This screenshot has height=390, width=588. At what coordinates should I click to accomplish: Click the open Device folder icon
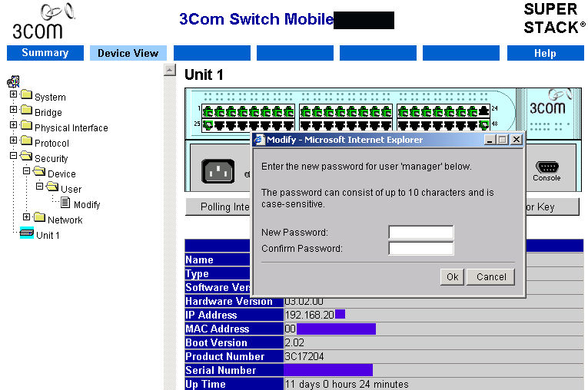[x=39, y=171]
